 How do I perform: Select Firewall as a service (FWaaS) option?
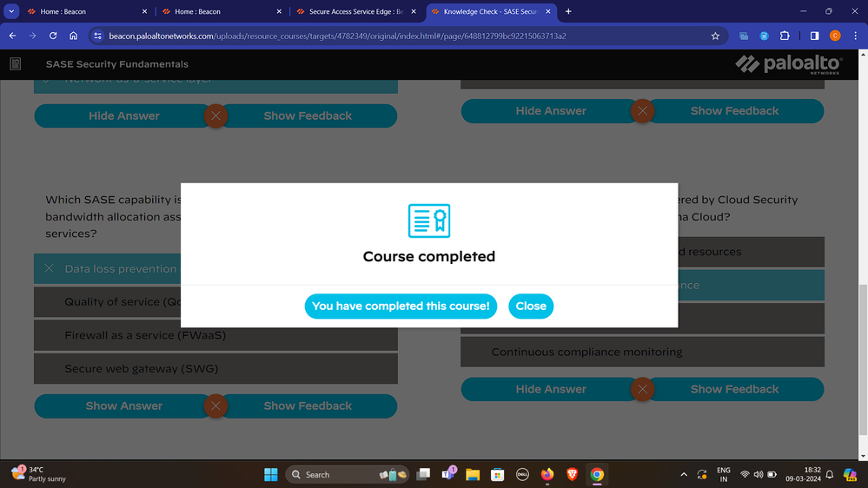(x=215, y=335)
